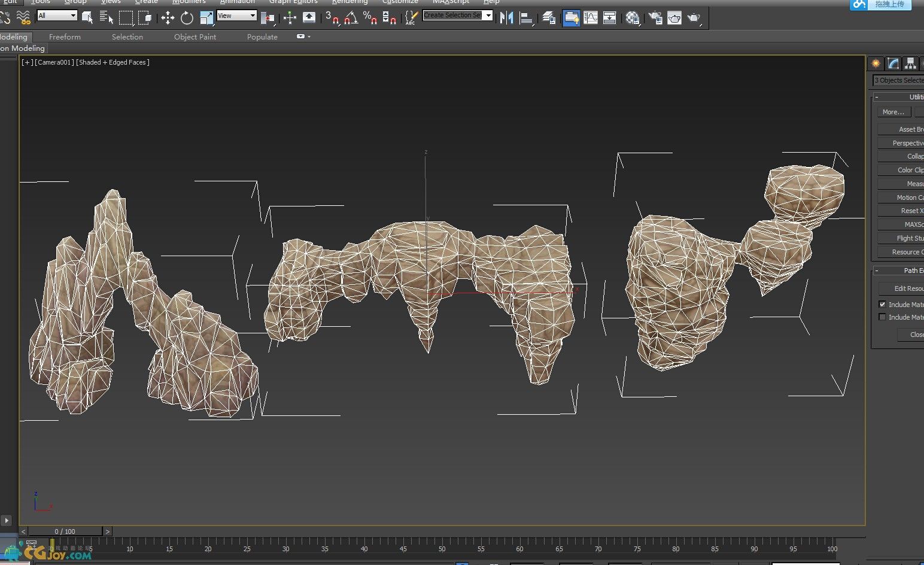This screenshot has height=565, width=924.
Task: Open the Select by Name tool
Action: pyautogui.click(x=107, y=17)
